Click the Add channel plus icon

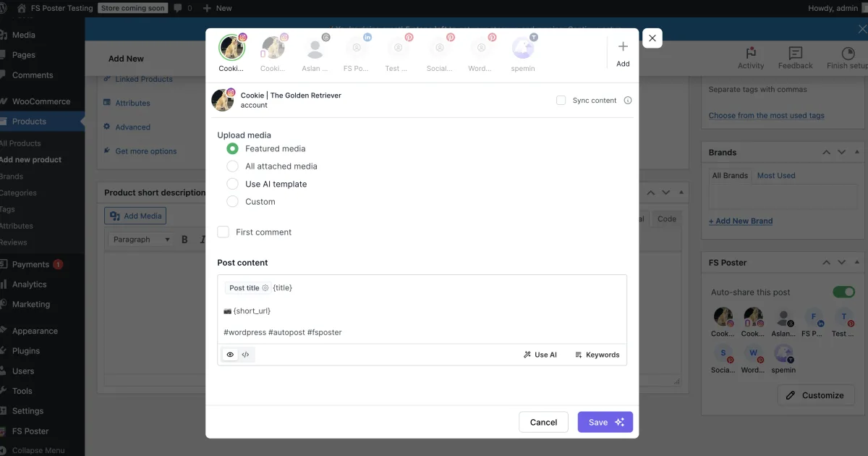(623, 46)
